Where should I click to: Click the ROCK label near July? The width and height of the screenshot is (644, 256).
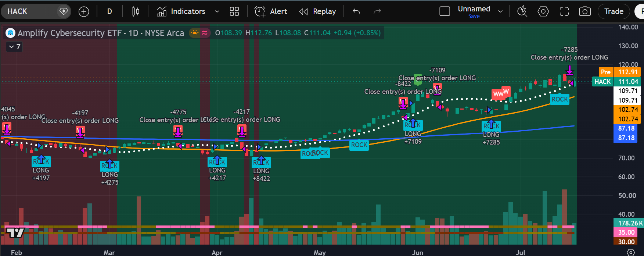pos(560,99)
